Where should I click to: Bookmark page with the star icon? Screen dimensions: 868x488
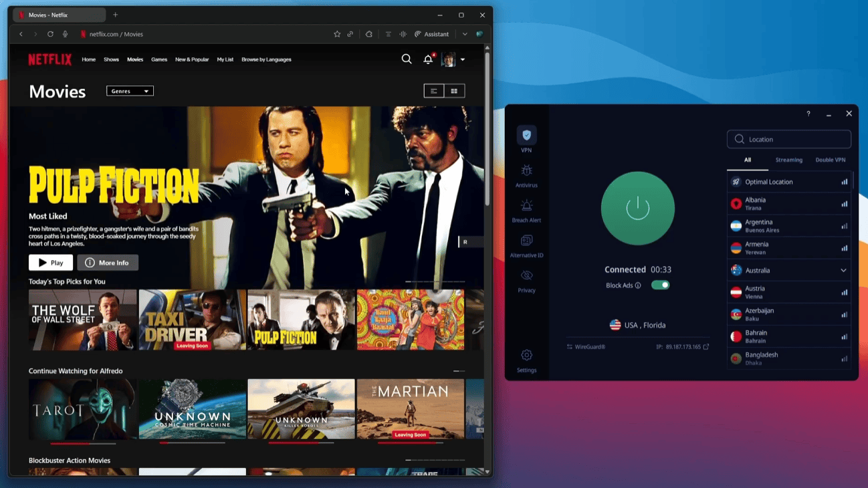tap(337, 34)
